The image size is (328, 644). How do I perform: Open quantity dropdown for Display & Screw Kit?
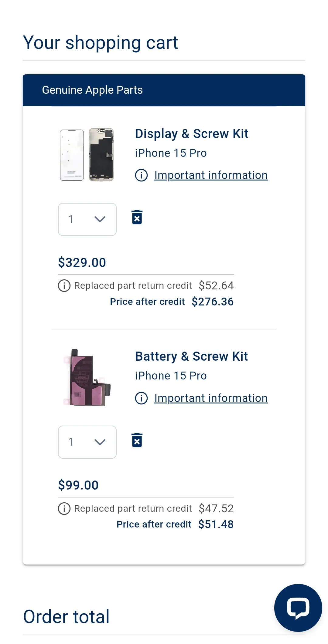[x=87, y=219]
